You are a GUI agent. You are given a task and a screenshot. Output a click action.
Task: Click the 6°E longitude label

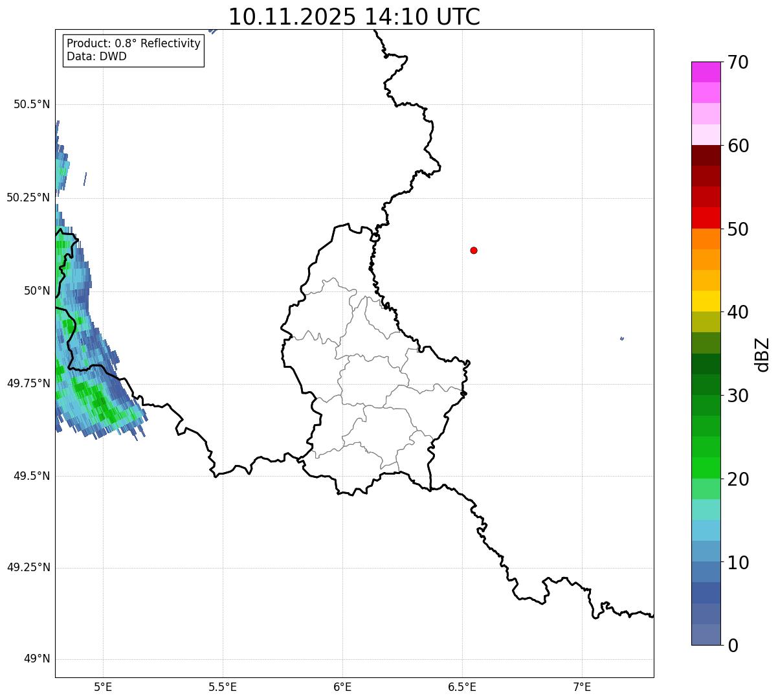click(342, 686)
